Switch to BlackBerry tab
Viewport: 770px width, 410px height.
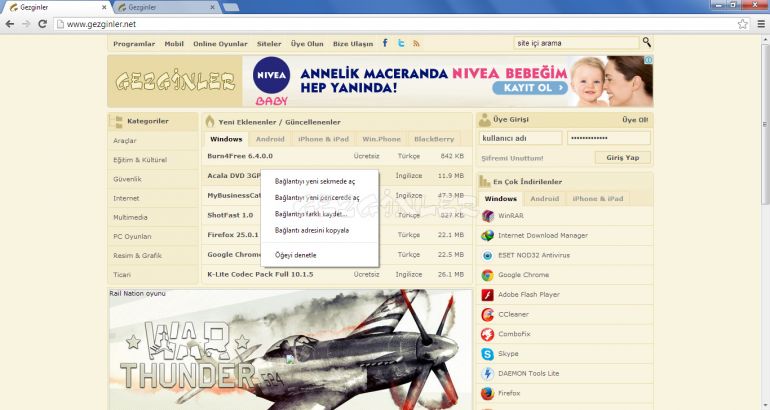(434, 139)
